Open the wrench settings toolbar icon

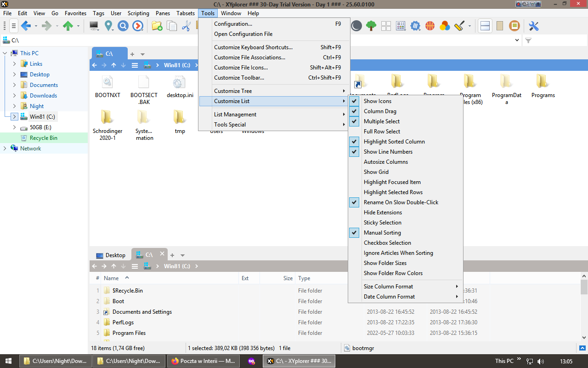coord(533,26)
